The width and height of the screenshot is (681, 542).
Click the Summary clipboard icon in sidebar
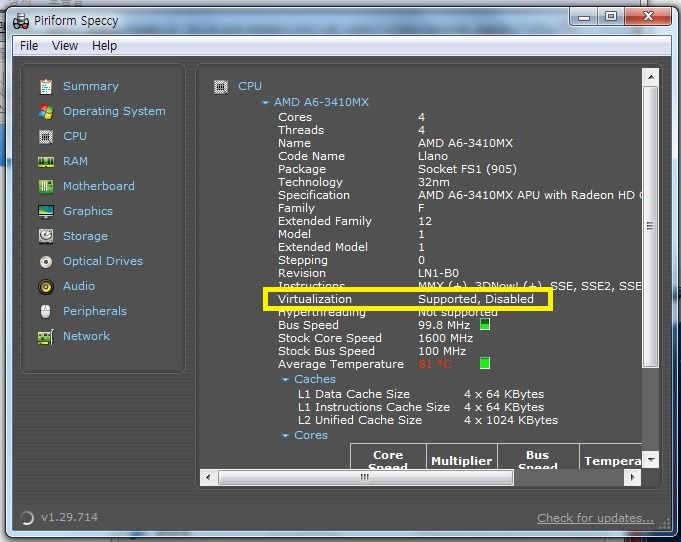pos(46,86)
